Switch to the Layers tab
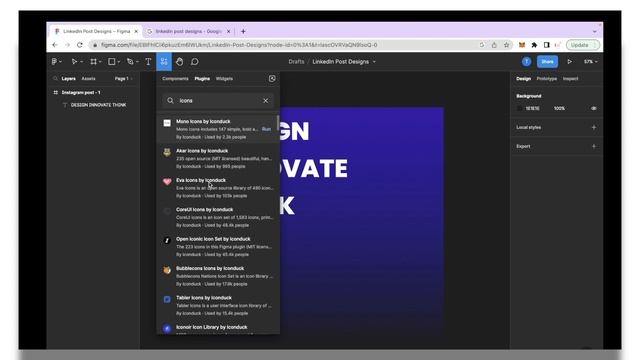Image resolution: width=640 pixels, height=360 pixels. tap(69, 78)
